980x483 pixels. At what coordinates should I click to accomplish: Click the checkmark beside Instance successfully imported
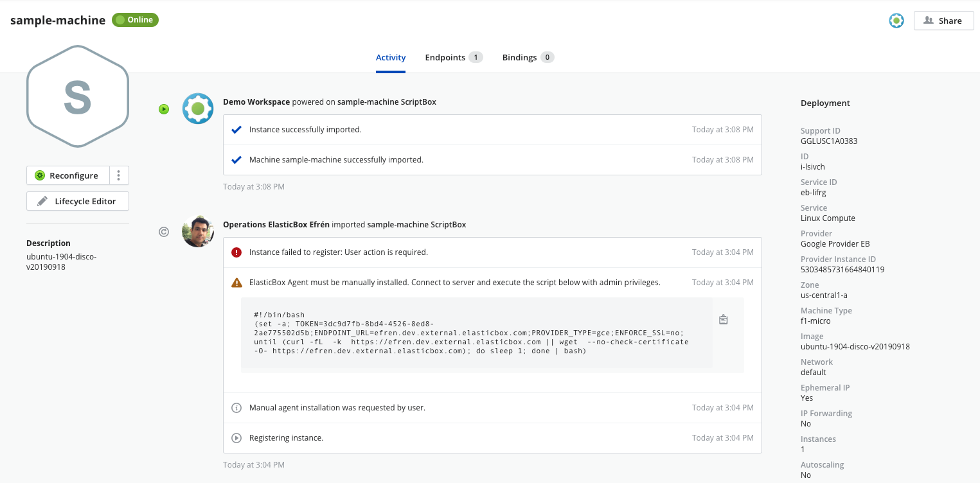tap(236, 130)
